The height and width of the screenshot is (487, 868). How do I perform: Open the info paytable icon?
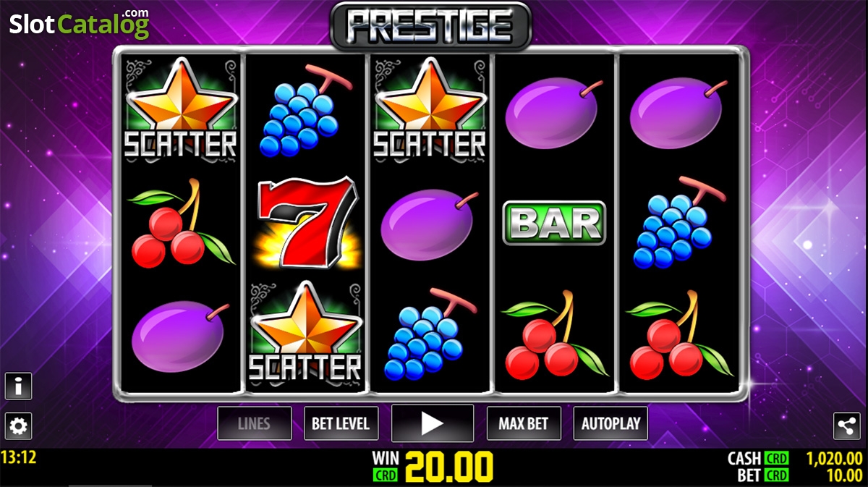coord(18,386)
